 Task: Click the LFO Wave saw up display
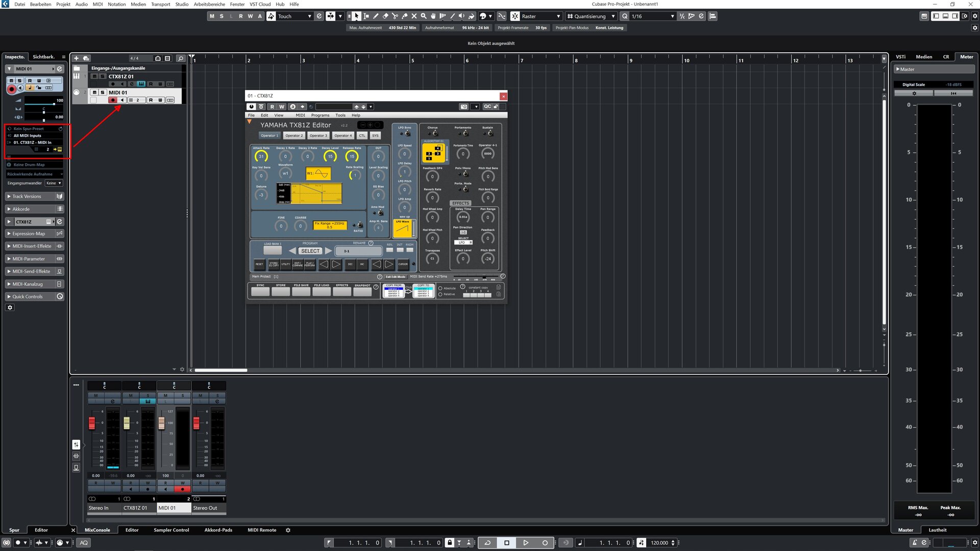(403, 228)
